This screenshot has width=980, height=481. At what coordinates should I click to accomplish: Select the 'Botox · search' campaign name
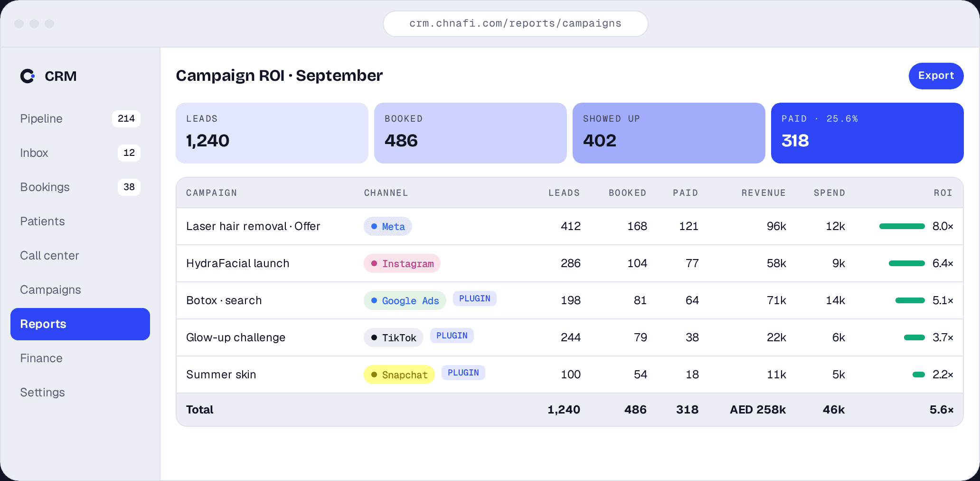[x=224, y=300]
